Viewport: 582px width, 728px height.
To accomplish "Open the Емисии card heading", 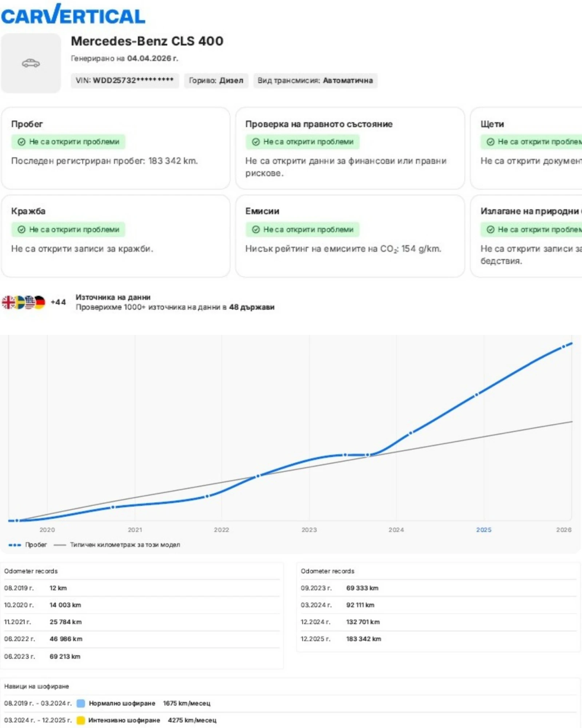I will click(x=262, y=211).
